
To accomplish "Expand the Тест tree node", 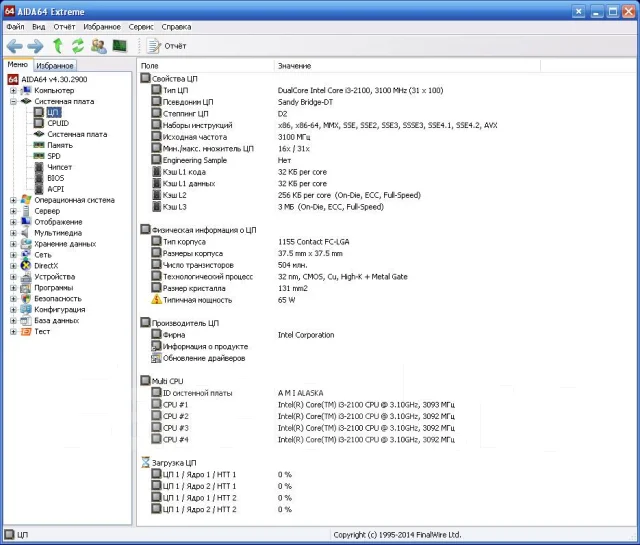I will (13, 331).
